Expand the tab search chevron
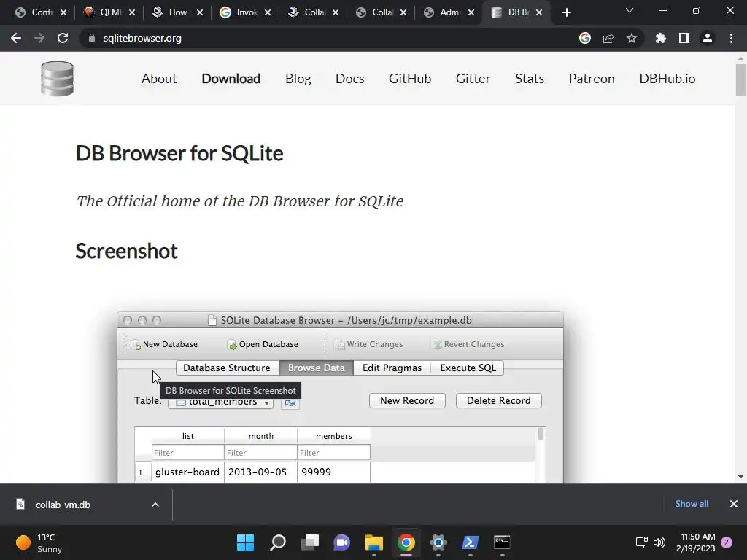 click(x=630, y=10)
